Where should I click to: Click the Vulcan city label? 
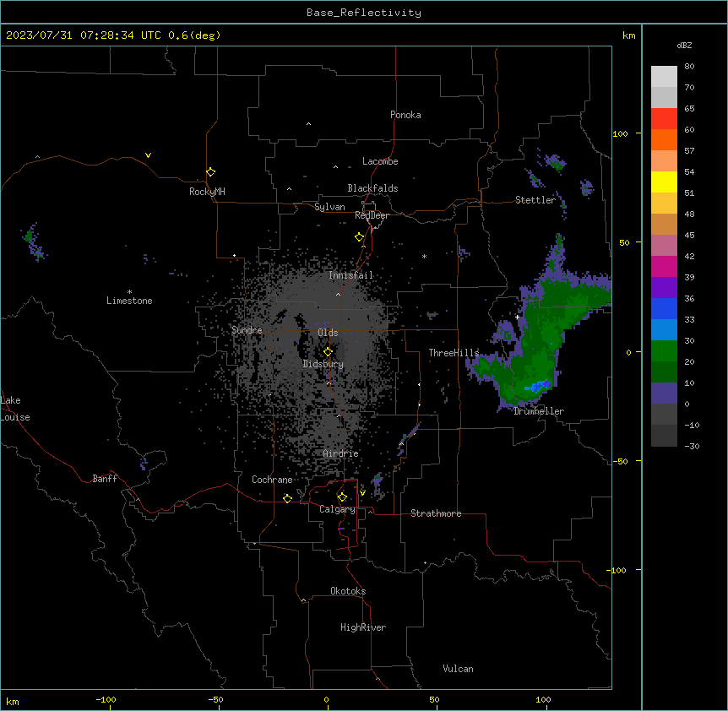click(459, 669)
